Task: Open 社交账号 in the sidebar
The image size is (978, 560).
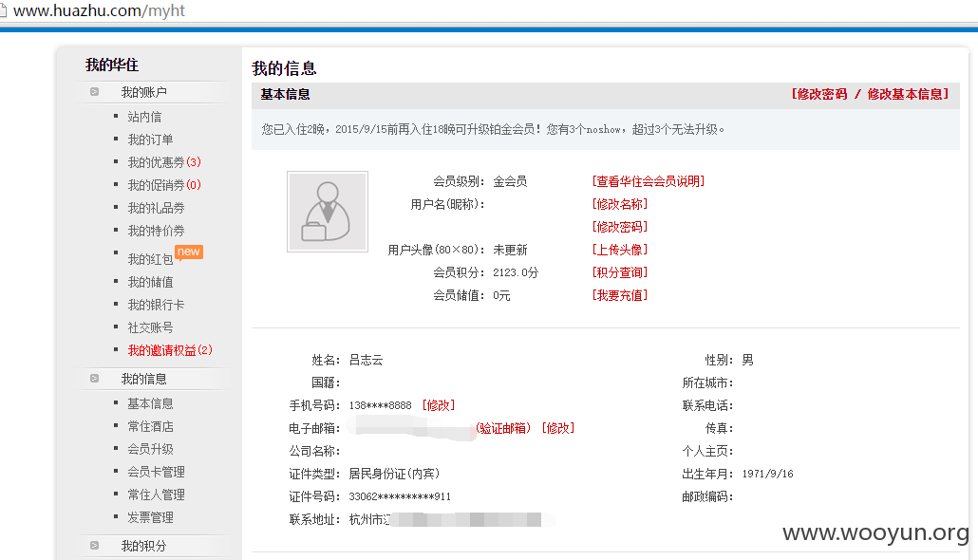Action: (x=150, y=327)
